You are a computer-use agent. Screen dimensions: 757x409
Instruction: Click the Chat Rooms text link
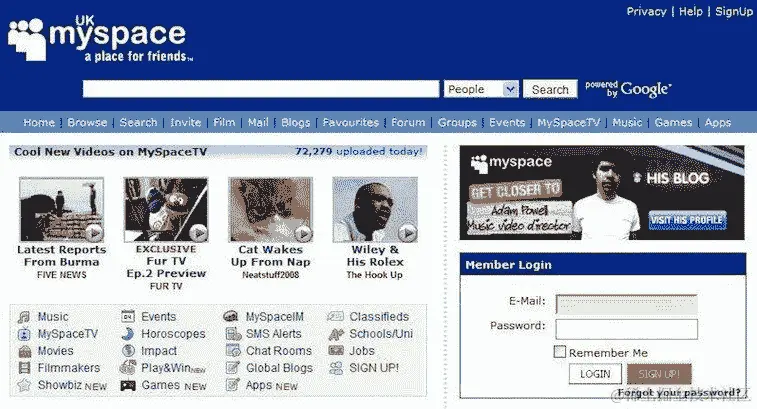point(279,351)
